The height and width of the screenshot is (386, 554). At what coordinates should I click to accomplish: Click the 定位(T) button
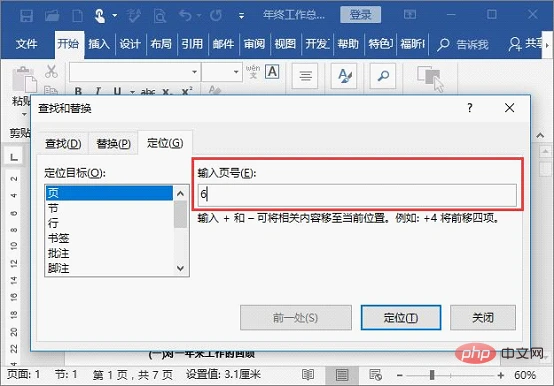pos(401,318)
